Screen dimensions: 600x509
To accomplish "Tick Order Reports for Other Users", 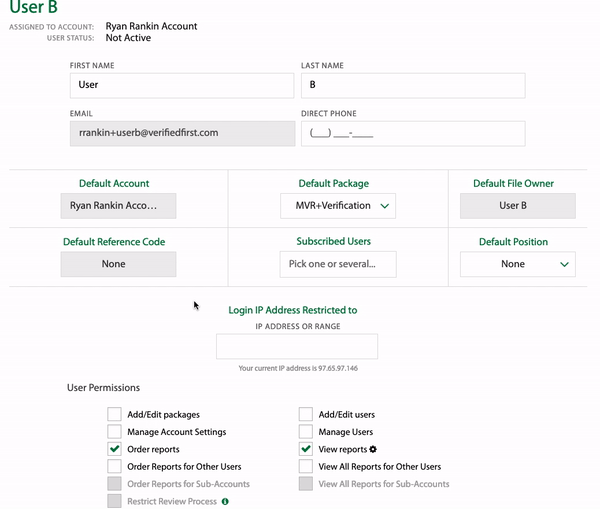I will tap(114, 466).
